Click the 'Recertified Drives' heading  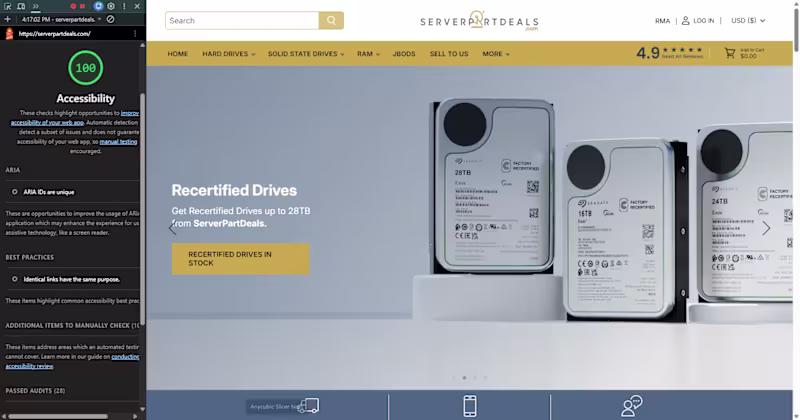point(234,190)
